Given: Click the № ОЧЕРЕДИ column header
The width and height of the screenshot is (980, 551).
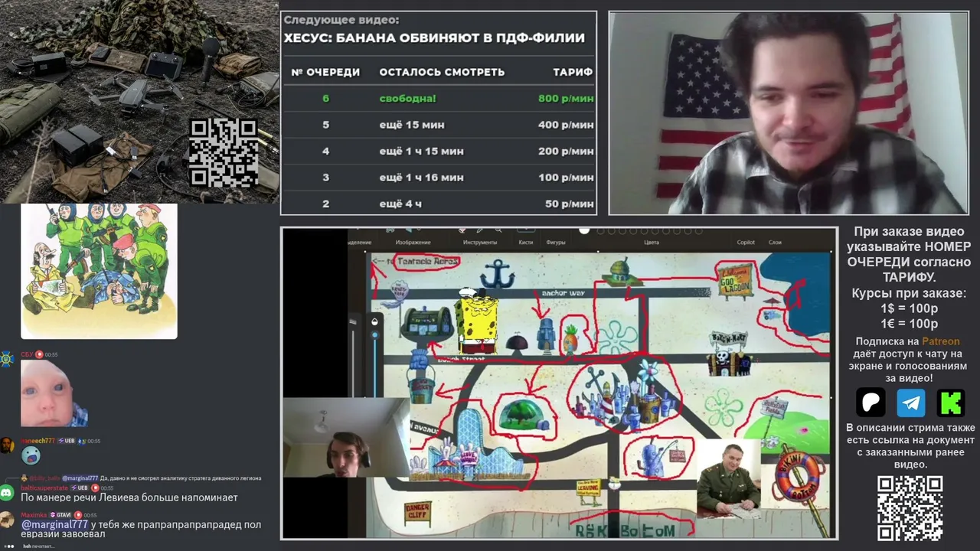Looking at the screenshot, I should [x=325, y=72].
